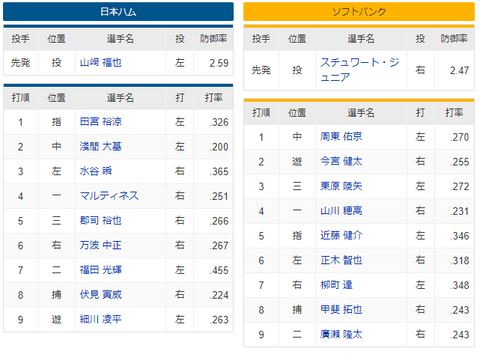Click batting average .346
Viewport: 480px width, 363px height.
click(x=460, y=236)
